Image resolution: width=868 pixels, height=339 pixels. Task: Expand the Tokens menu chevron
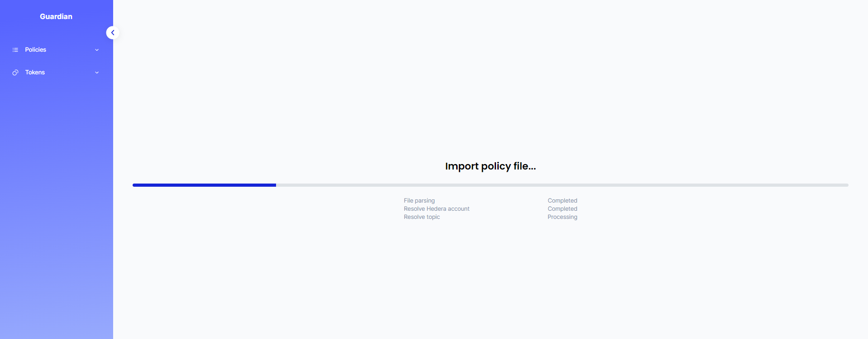coord(97,73)
